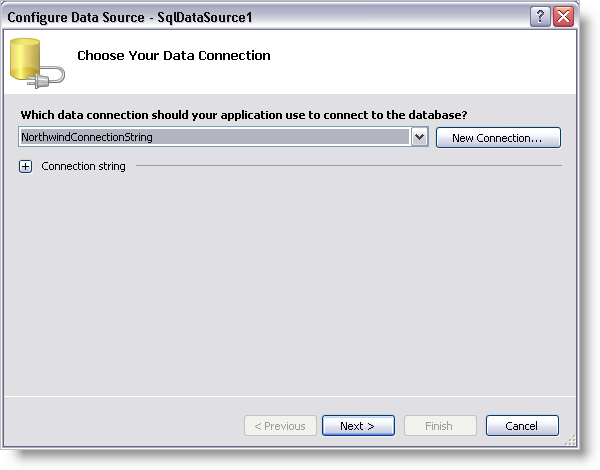The image size is (600, 470).
Task: Click the Configure Data Source title bar
Action: (x=350, y=16)
